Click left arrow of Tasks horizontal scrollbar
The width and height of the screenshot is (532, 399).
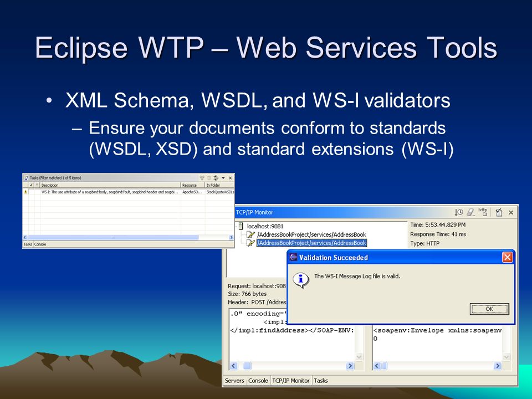25,238
